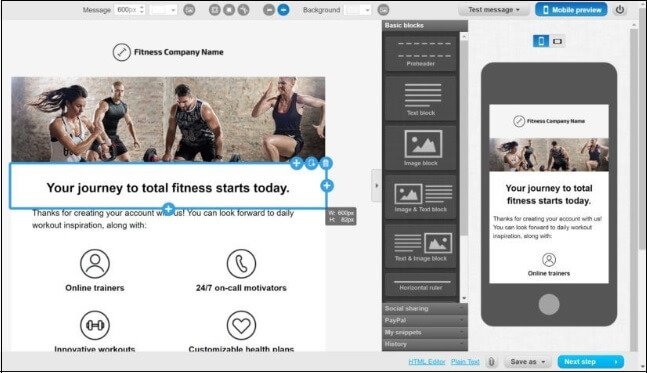647x373 pixels.
Task: Click the Next step button
Action: click(590, 362)
